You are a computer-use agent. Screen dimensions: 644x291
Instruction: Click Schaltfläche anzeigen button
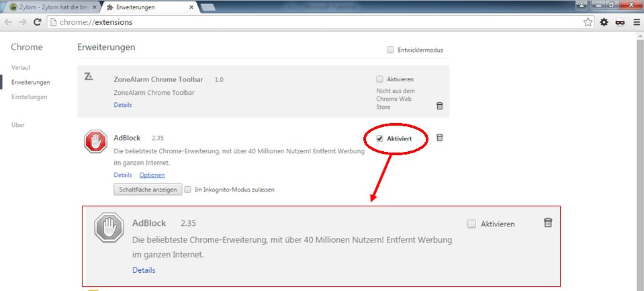(148, 190)
